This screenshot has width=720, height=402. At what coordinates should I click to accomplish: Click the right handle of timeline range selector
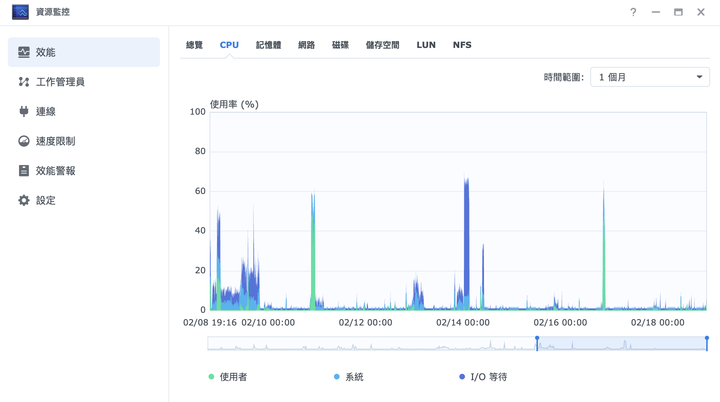707,343
